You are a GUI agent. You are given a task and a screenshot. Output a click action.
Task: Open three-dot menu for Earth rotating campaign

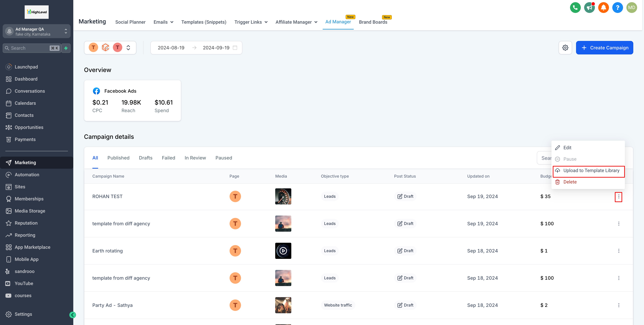coord(619,251)
